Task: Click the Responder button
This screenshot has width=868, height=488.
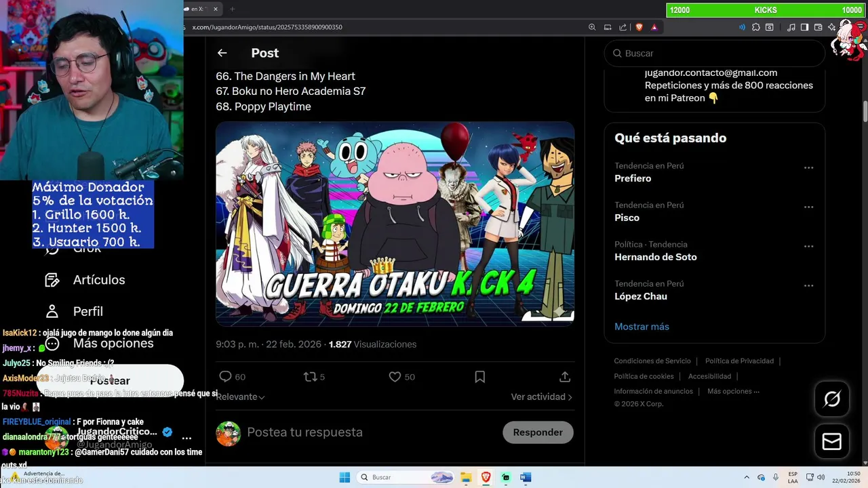Action: point(538,432)
